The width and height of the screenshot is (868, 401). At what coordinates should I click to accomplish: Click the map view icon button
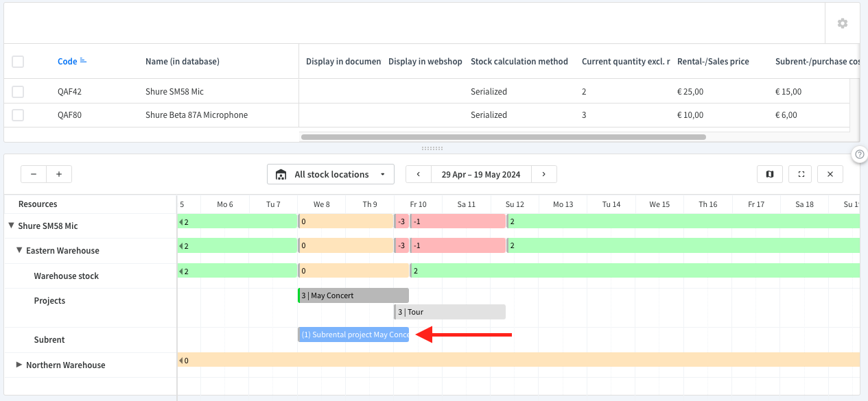point(770,174)
